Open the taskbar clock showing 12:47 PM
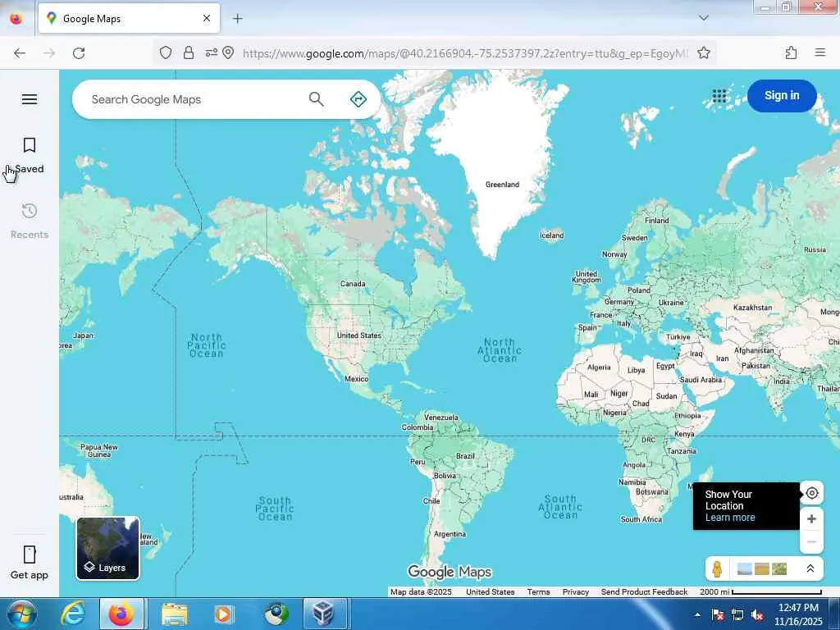Screen dimensions: 840x630 pos(798,614)
